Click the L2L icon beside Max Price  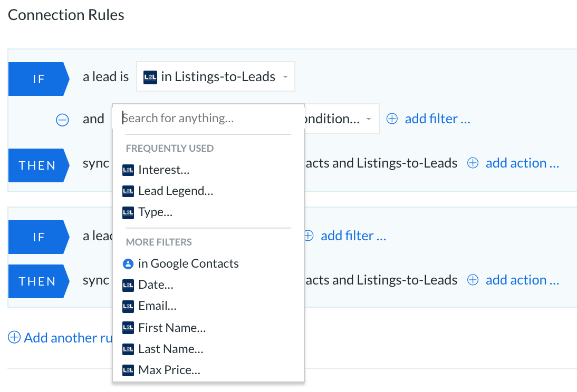tap(128, 370)
